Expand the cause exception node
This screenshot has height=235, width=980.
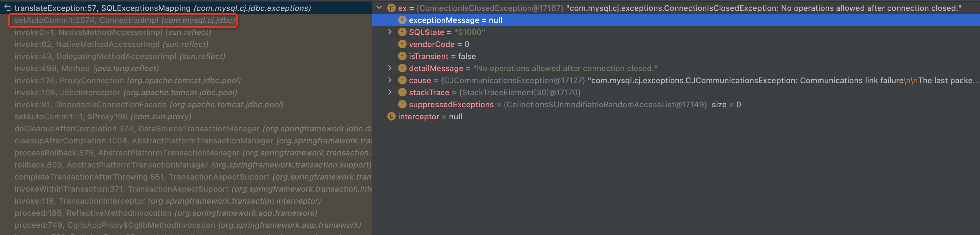[x=390, y=80]
